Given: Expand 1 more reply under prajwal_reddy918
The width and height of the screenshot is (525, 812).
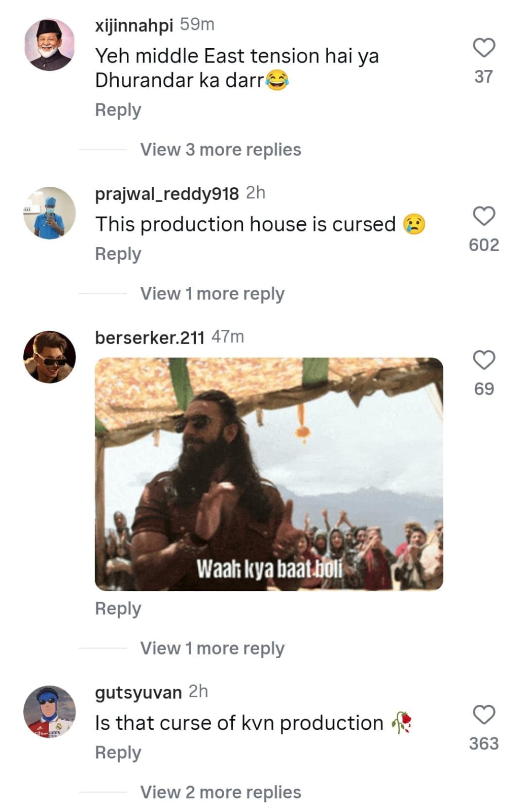Looking at the screenshot, I should 212,294.
